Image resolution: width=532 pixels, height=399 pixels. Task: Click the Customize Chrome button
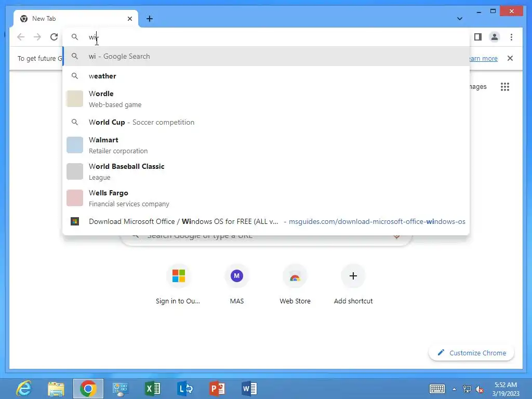472,353
